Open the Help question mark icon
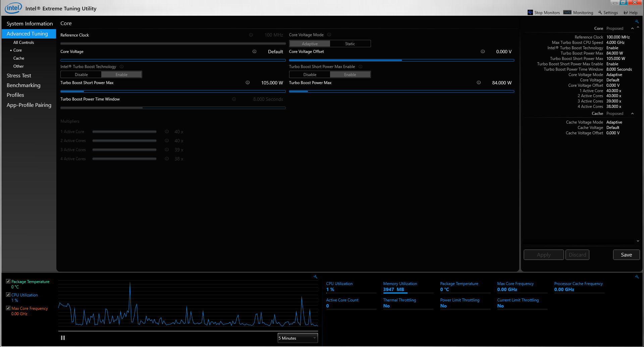Screen dimensions: 644x347 point(626,13)
